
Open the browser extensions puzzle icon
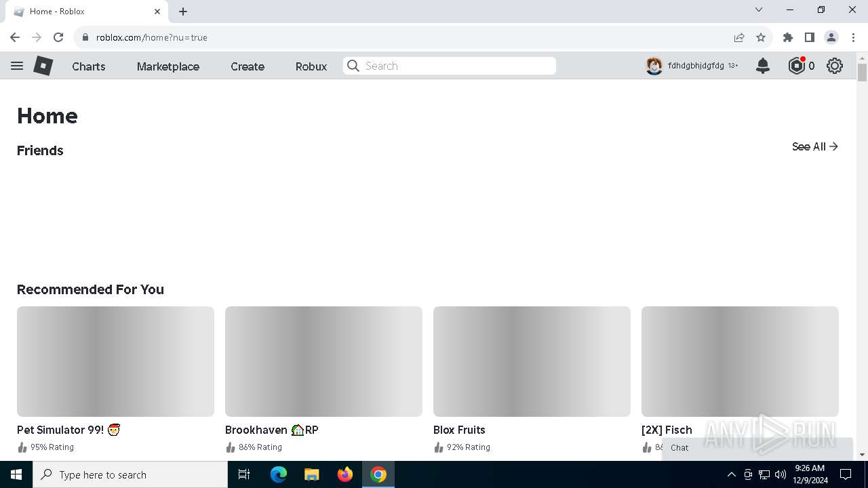pyautogui.click(x=788, y=37)
